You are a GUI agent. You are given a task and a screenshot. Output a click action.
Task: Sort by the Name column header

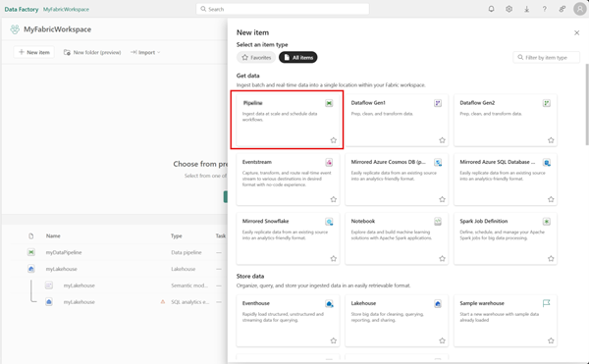pyautogui.click(x=53, y=235)
